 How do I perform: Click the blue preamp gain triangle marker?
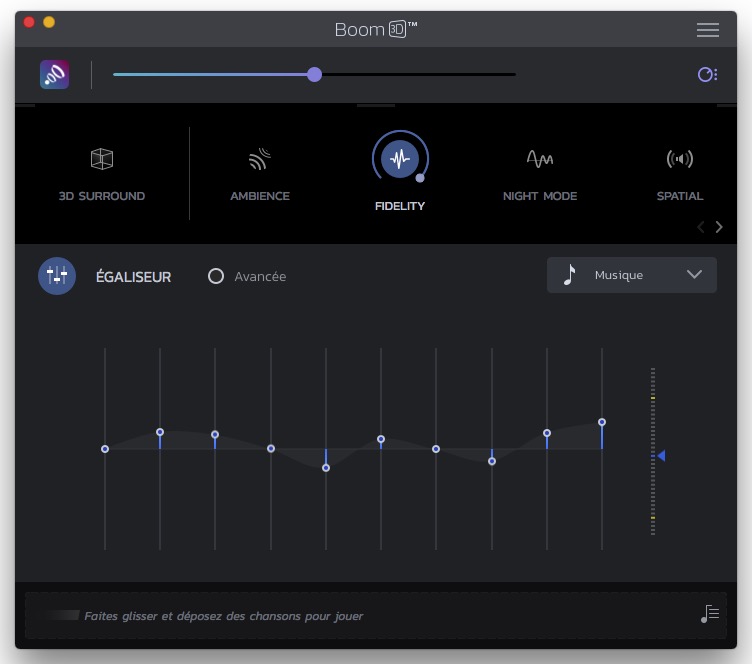[661, 455]
